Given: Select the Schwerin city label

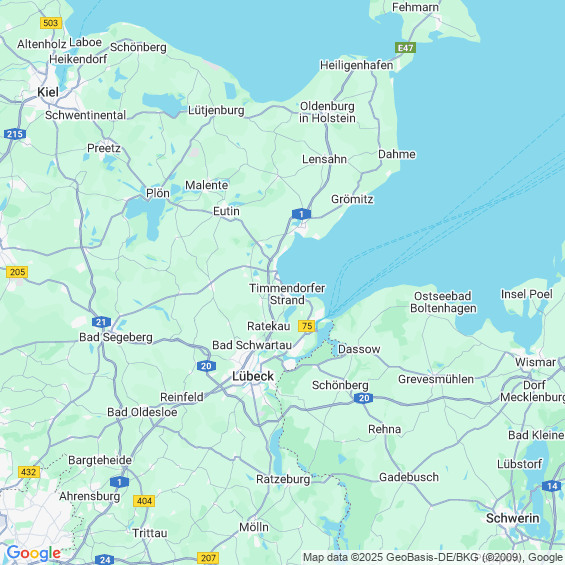Looking at the screenshot, I should [512, 518].
